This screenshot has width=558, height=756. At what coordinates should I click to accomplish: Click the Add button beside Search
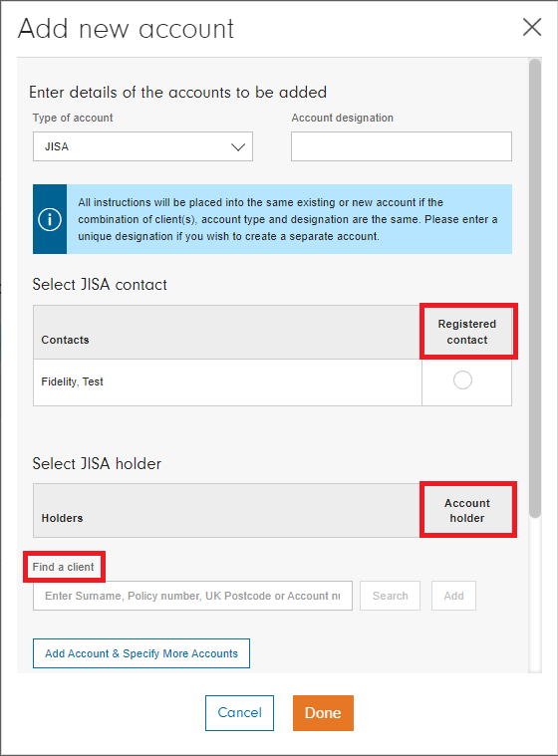[x=453, y=596]
